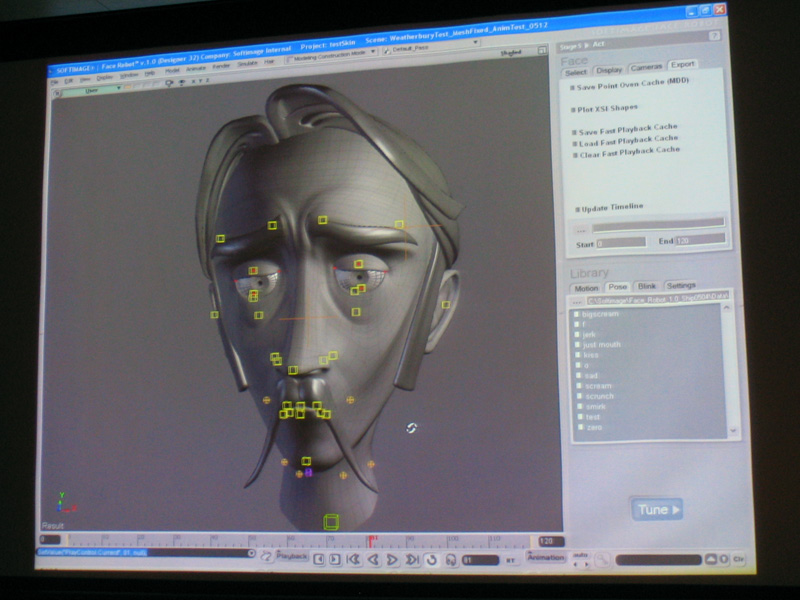Image resolution: width=800 pixels, height=600 pixels.
Task: Click browse button beside library path
Action: click(577, 302)
